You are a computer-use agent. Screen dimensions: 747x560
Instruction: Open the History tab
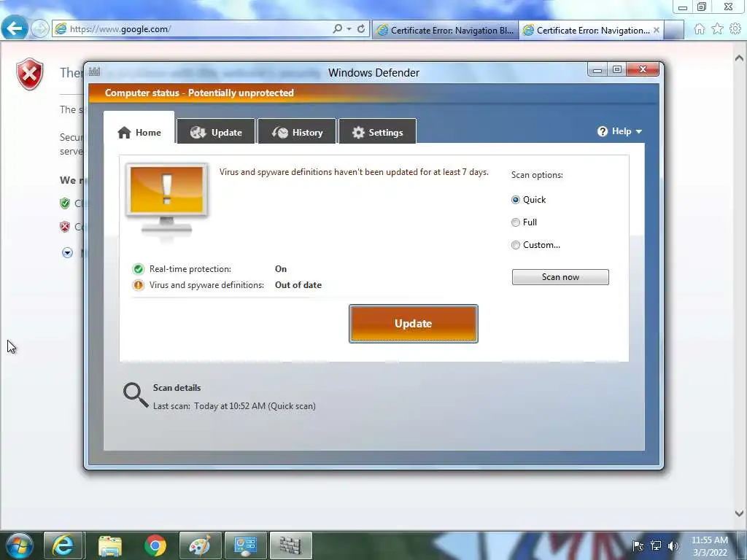(x=297, y=132)
